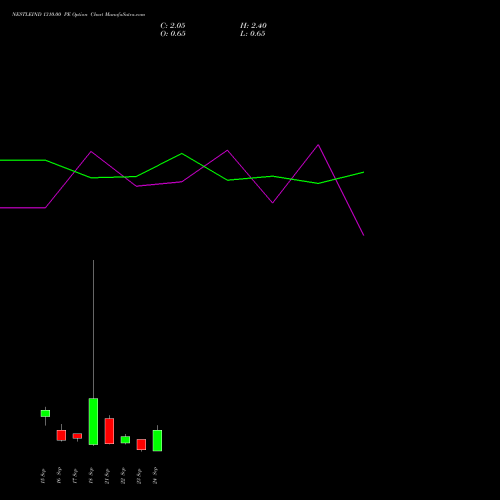Select the green candle above 15 Sep
Screen dimensions: 500x500
pos(45,413)
